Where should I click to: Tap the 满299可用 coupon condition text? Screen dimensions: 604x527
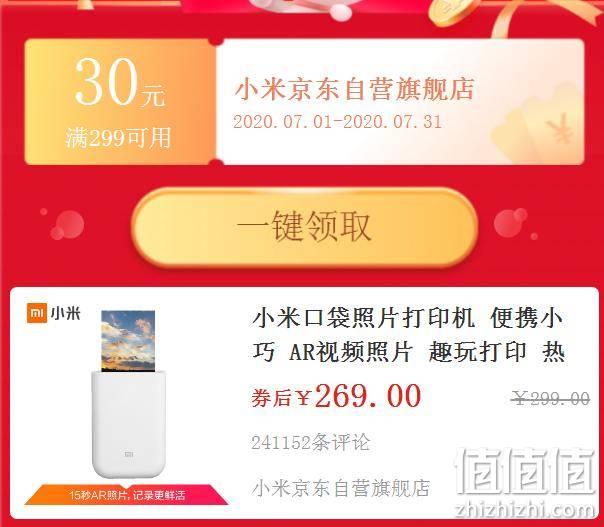click(x=118, y=138)
